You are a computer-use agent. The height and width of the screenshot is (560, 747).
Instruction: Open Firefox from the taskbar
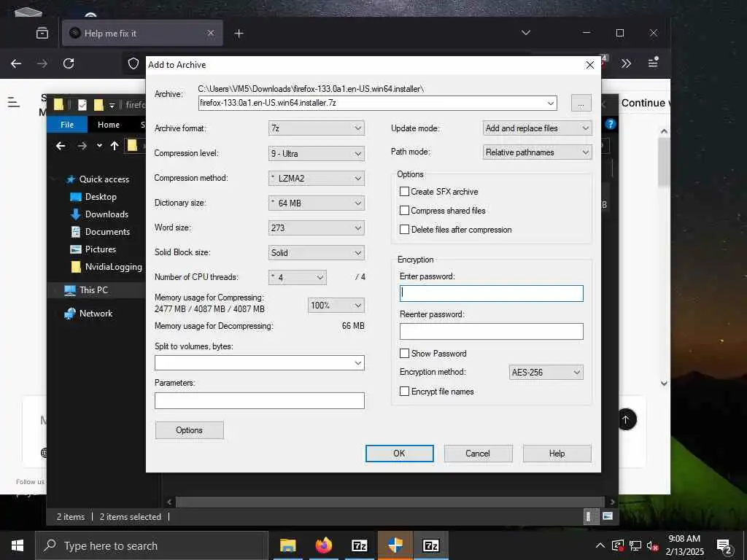click(323, 545)
